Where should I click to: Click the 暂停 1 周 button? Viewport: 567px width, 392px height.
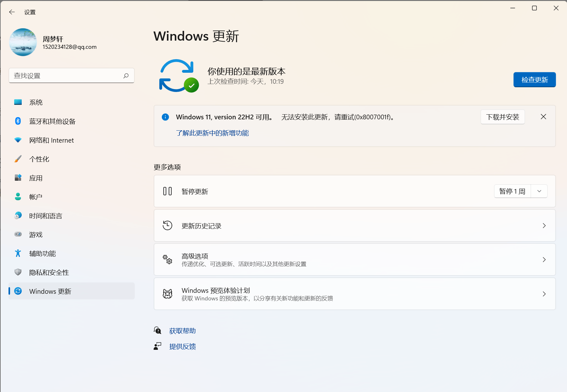(512, 191)
